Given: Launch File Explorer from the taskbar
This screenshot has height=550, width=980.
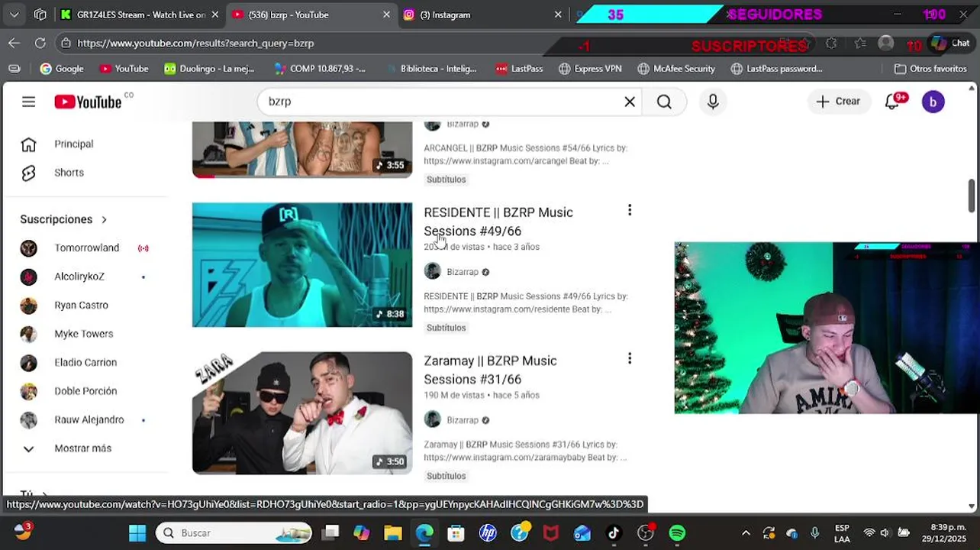Looking at the screenshot, I should point(393,533).
